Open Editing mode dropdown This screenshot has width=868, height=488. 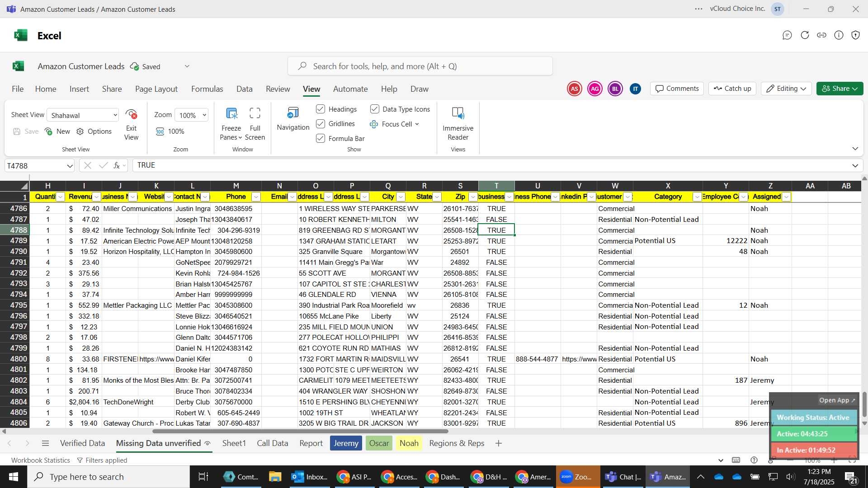786,89
